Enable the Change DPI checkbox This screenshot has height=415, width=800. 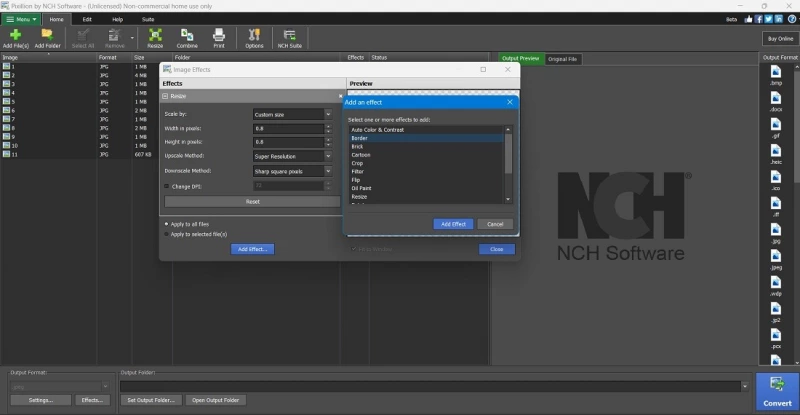tap(166, 186)
